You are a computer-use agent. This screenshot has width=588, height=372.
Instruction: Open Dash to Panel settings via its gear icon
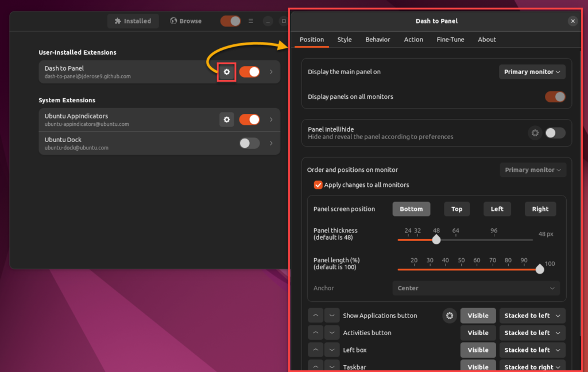[x=226, y=72]
